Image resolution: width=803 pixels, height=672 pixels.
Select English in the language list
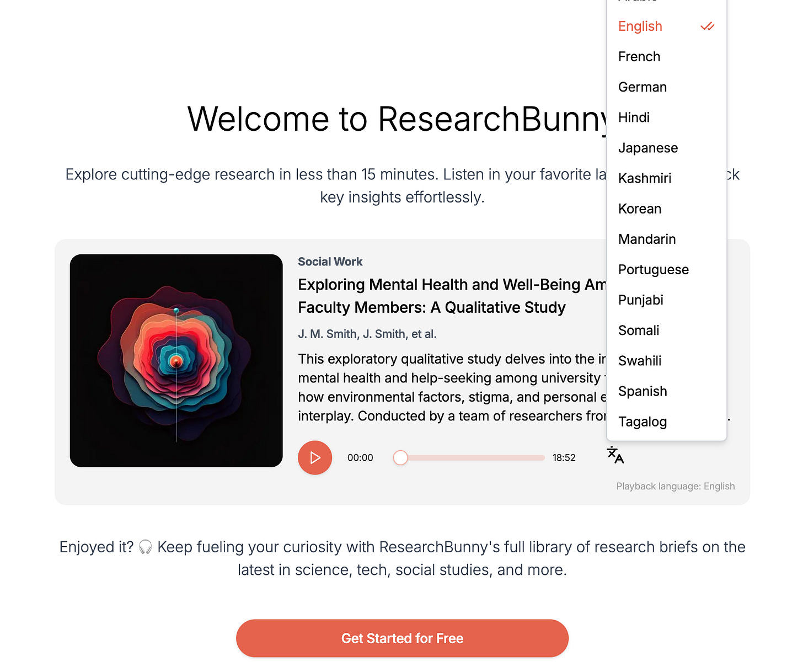point(666,26)
